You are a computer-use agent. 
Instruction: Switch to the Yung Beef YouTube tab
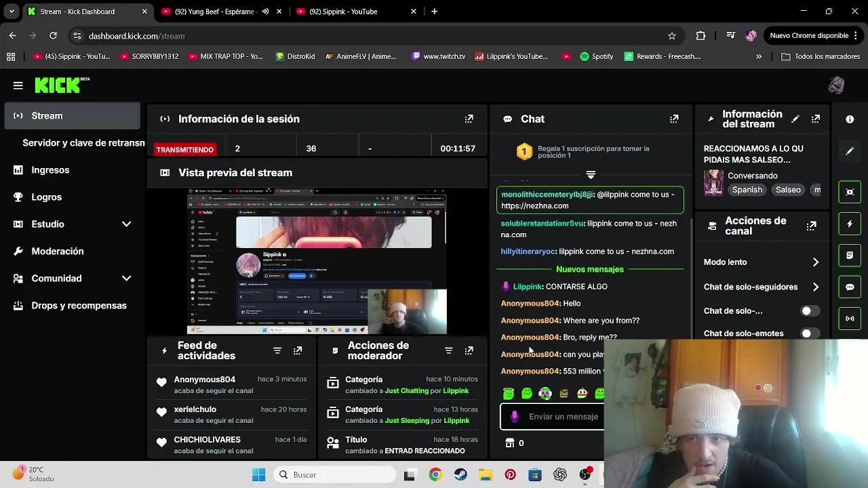point(214,12)
